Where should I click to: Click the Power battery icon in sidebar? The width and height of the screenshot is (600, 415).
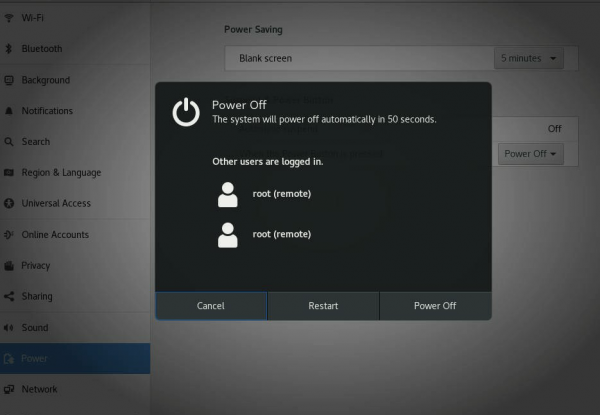[9, 358]
